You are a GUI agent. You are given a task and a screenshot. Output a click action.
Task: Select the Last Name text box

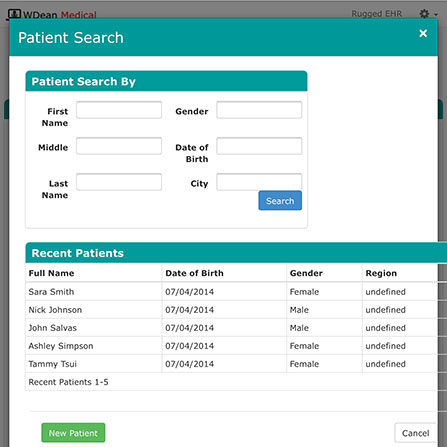coord(119,182)
